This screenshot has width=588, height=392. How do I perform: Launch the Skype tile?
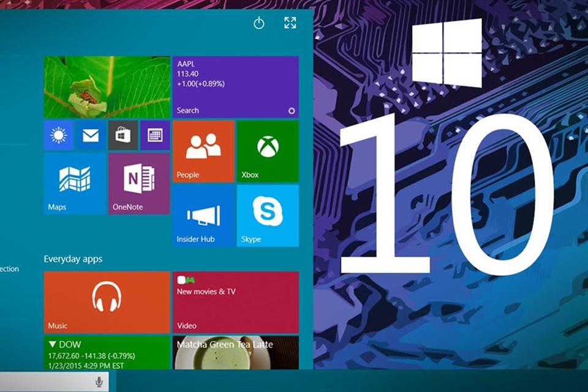tap(268, 216)
